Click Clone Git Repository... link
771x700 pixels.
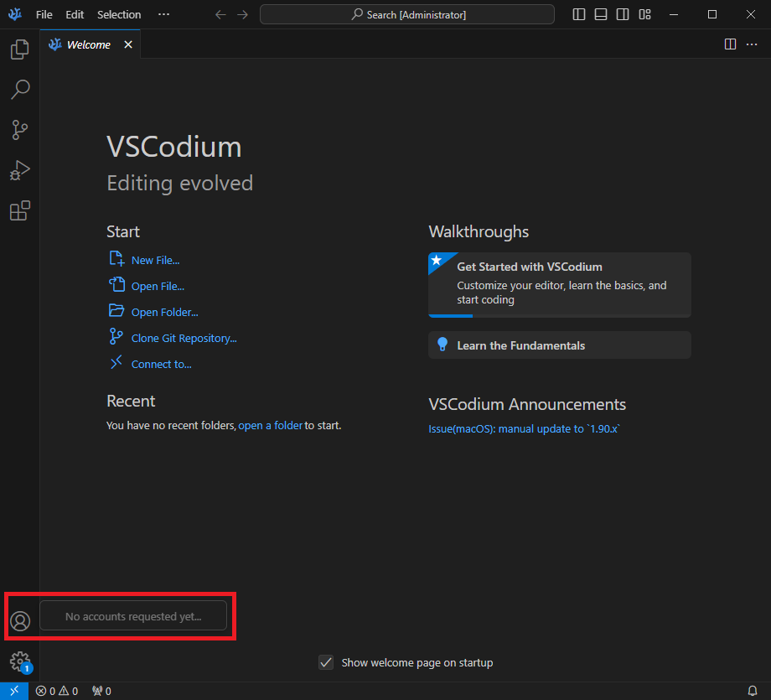(x=184, y=339)
